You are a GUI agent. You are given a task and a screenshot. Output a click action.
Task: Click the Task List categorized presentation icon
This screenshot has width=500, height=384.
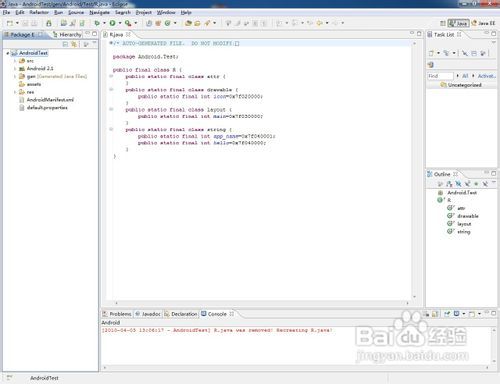tap(446, 53)
